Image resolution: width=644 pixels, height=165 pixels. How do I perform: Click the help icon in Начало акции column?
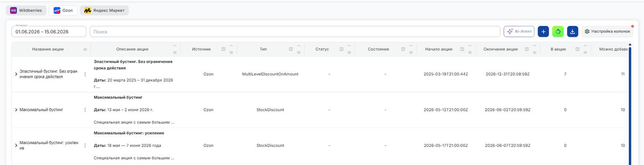[462, 49]
